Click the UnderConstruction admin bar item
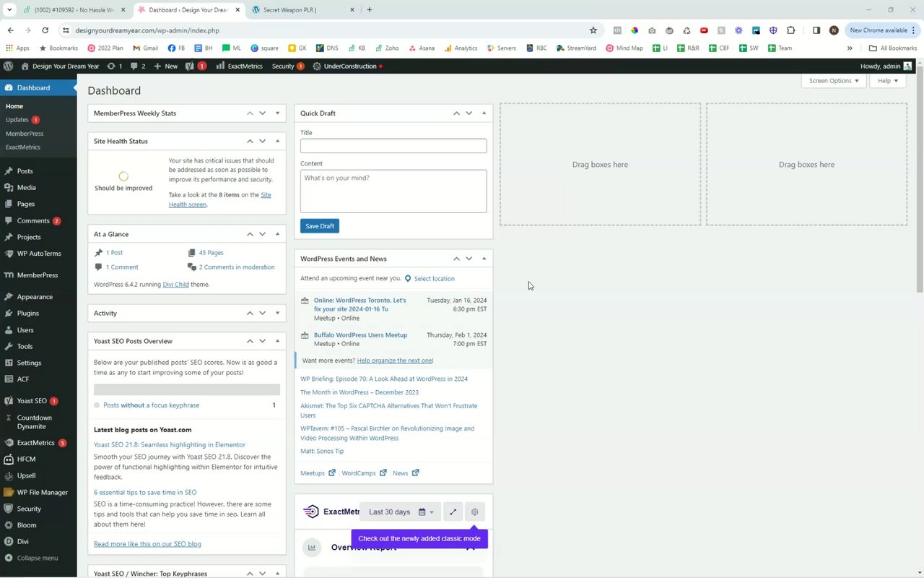 (x=347, y=66)
